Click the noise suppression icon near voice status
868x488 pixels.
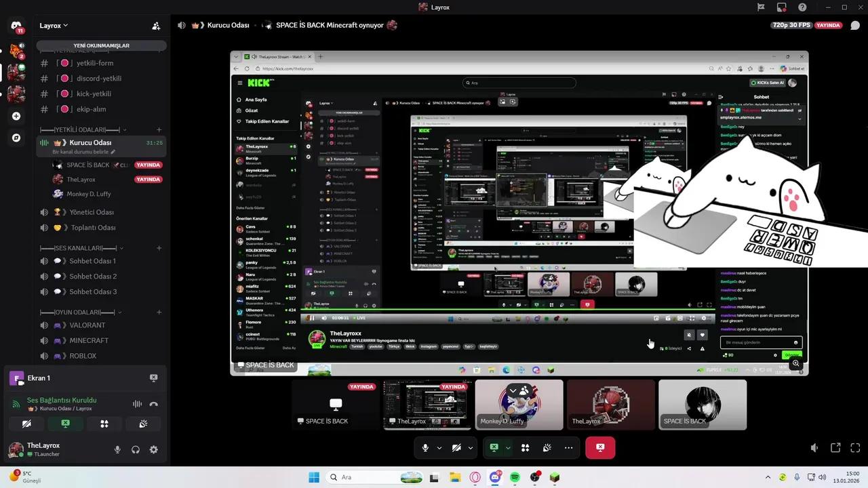click(137, 403)
